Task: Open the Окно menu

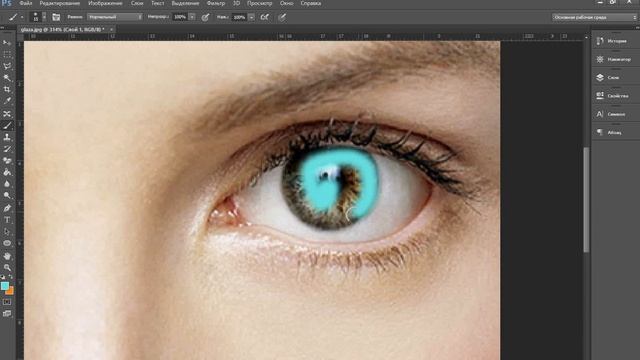Action: tap(287, 3)
